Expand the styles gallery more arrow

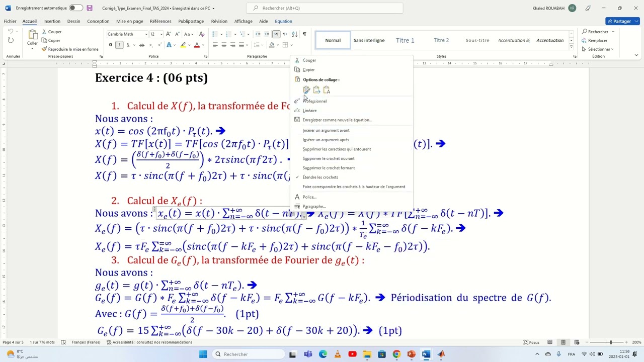572,47
